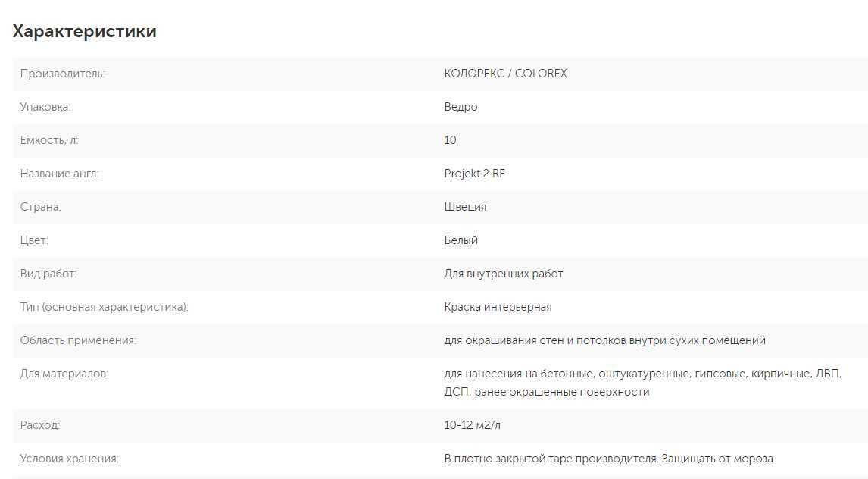The width and height of the screenshot is (868, 479).
Task: Click the Страна label
Action: coord(40,207)
